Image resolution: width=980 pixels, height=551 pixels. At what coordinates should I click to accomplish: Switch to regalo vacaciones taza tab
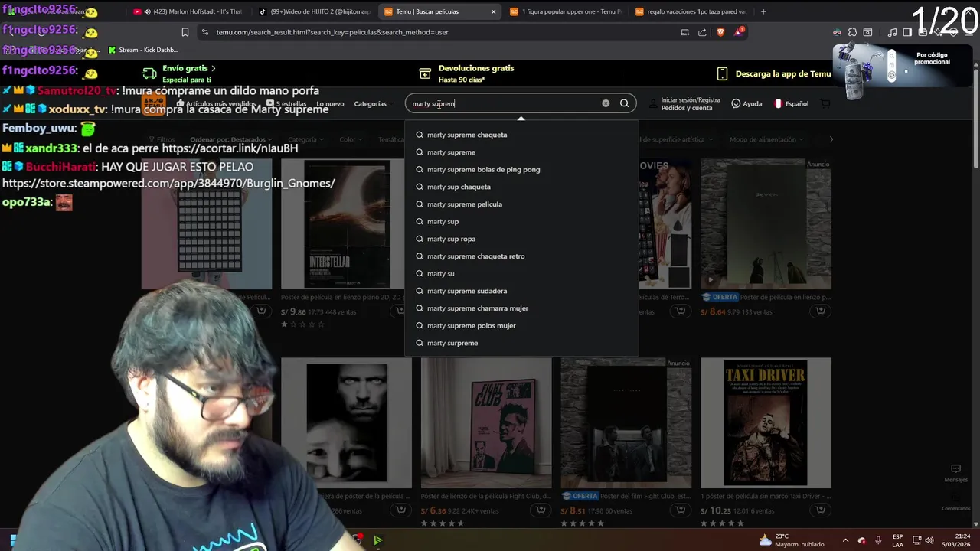coord(691,11)
